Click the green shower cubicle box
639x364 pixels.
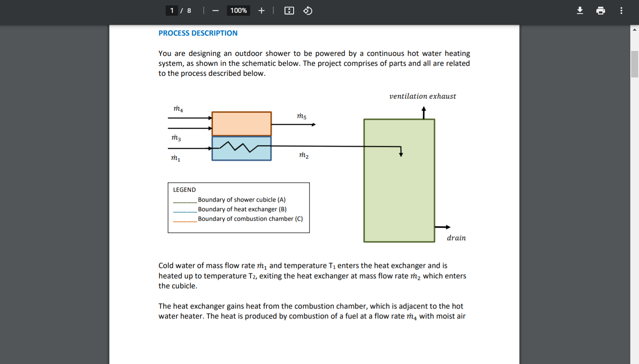tap(399, 180)
